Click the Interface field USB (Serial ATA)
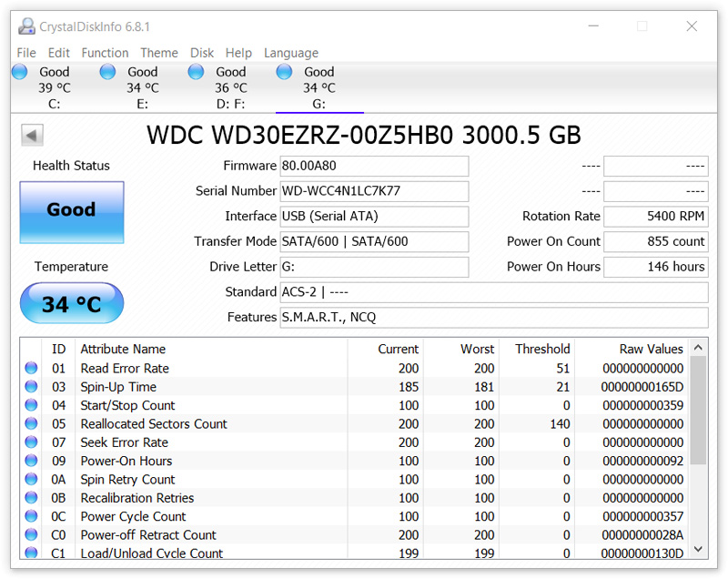 374,217
